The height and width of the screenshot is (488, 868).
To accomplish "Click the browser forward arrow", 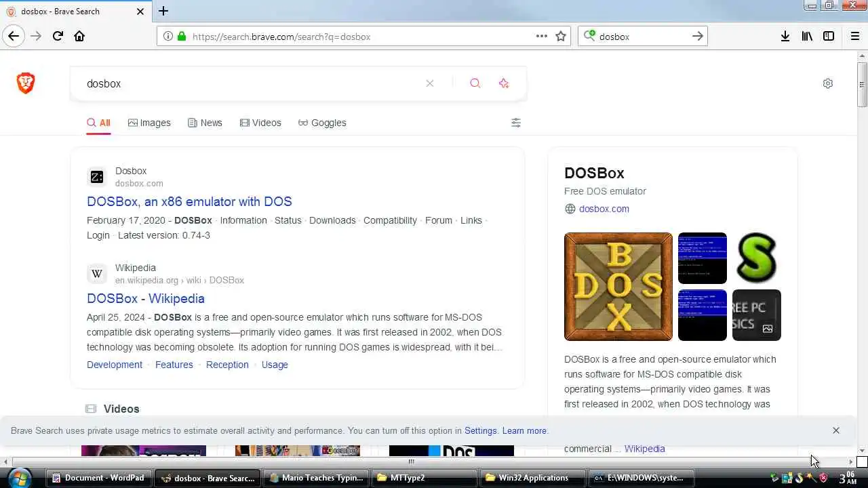I will point(36,37).
